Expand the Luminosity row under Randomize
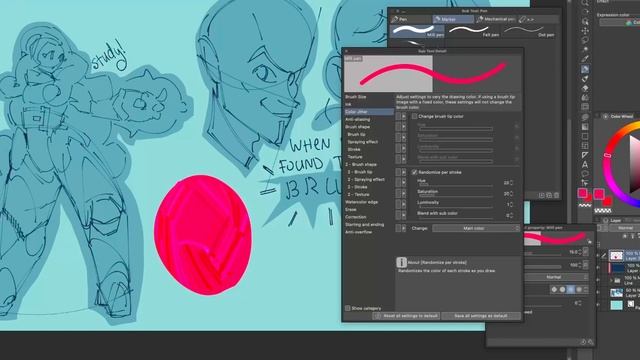Image resolution: width=640 pixels, height=360 pixels. 403,204
